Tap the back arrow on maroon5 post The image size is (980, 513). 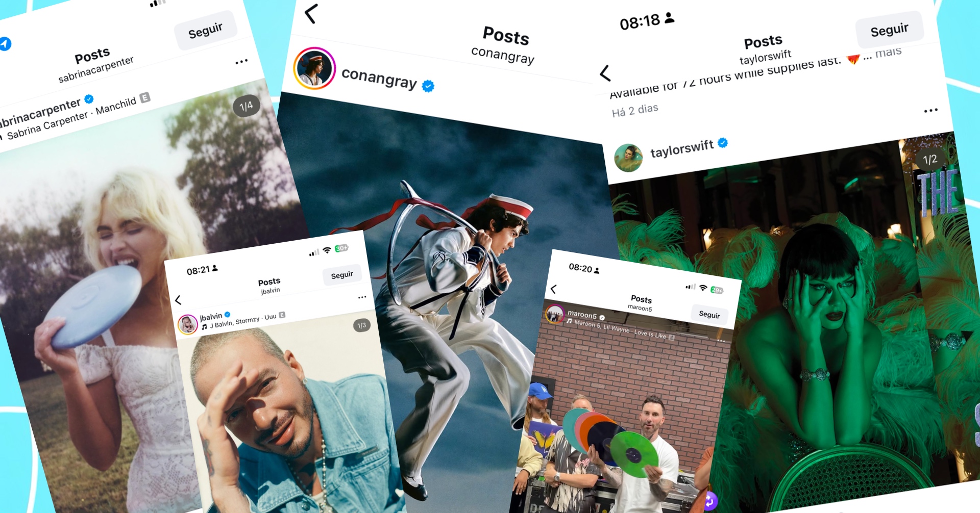(x=553, y=289)
